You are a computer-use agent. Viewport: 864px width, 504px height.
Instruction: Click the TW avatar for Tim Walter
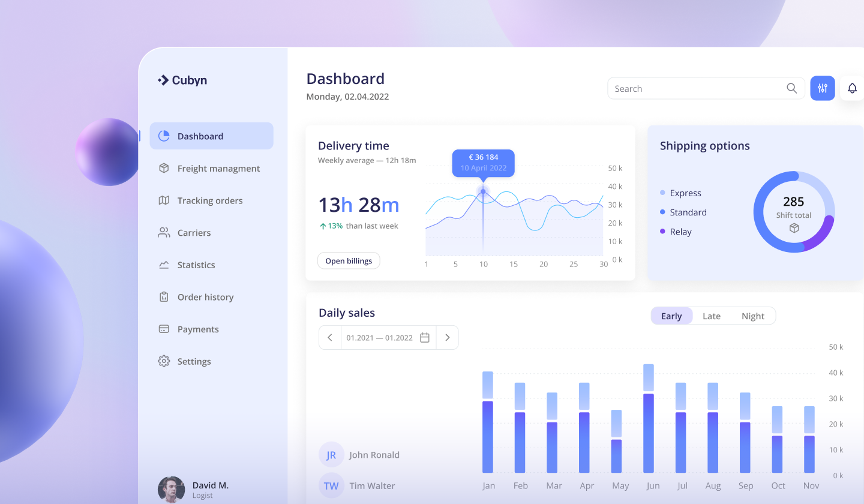point(331,486)
